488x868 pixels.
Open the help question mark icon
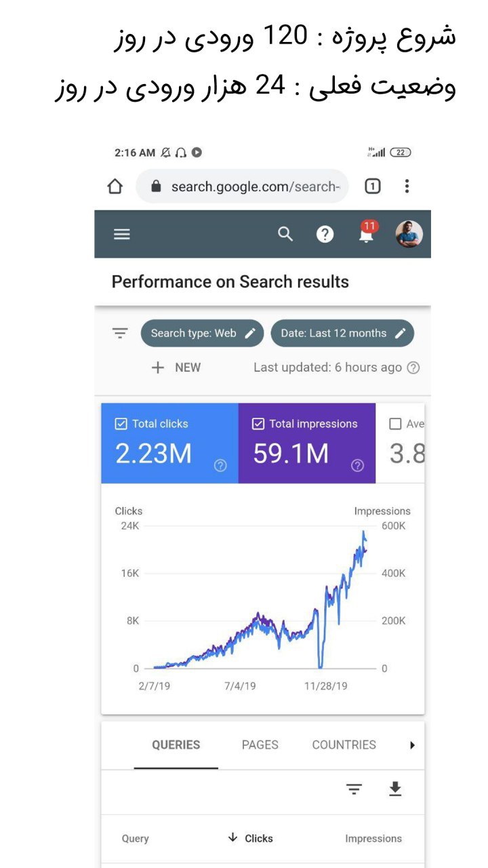[325, 234]
